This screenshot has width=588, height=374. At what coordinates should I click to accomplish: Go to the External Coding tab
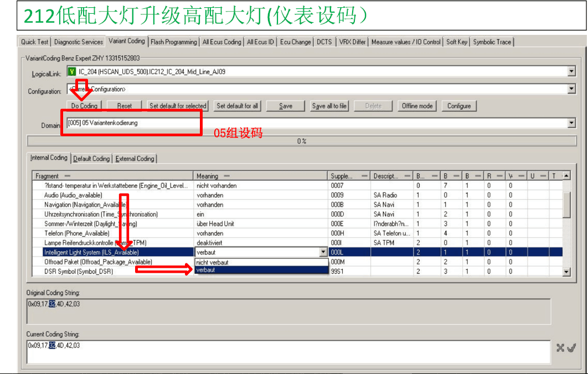coord(135,159)
